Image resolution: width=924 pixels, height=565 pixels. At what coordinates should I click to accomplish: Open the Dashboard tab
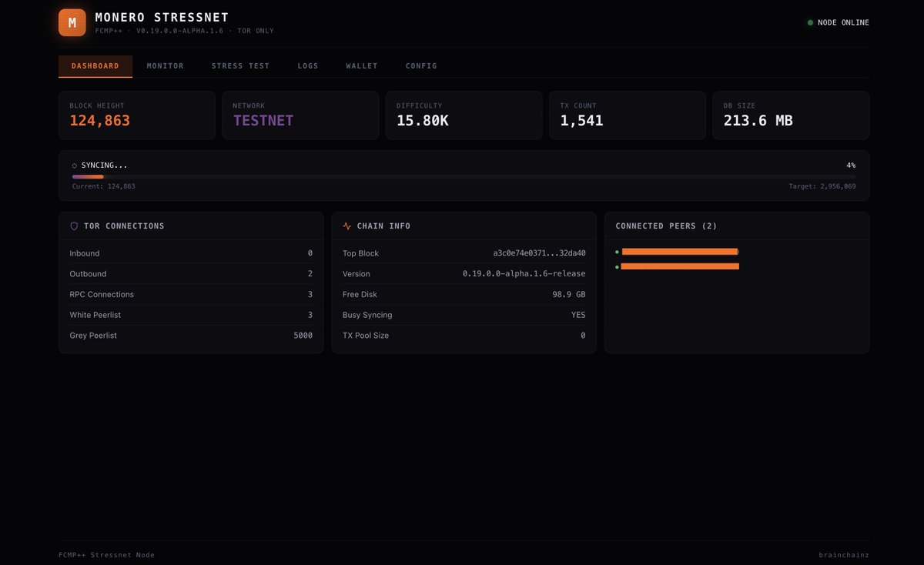click(x=95, y=66)
